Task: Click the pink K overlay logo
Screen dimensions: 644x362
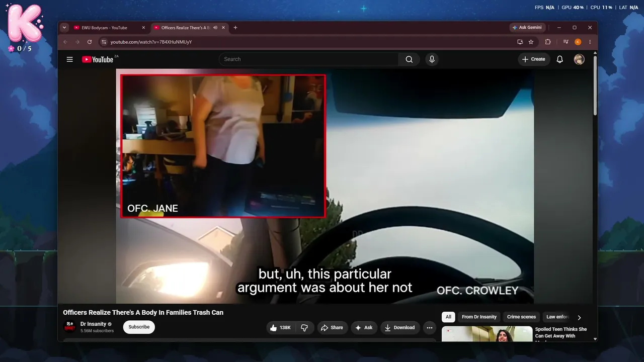Action: [x=25, y=23]
